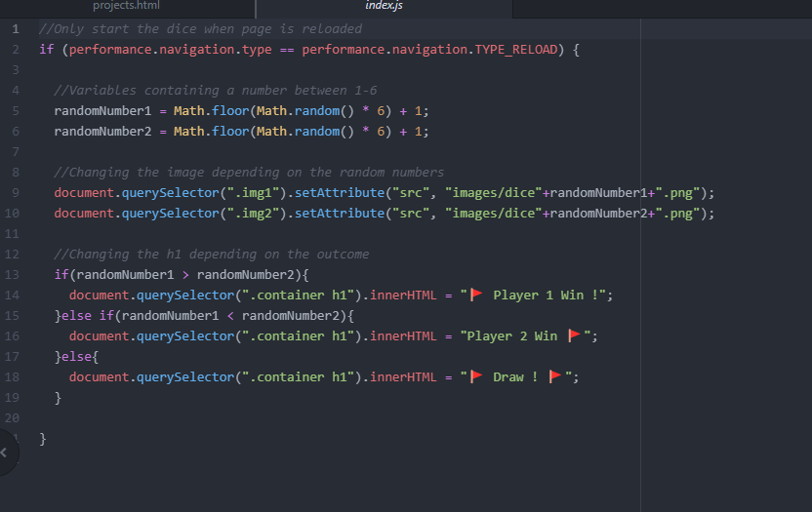Click '.png' string on line 9
This screenshot has width=812, height=512.
[x=677, y=193]
